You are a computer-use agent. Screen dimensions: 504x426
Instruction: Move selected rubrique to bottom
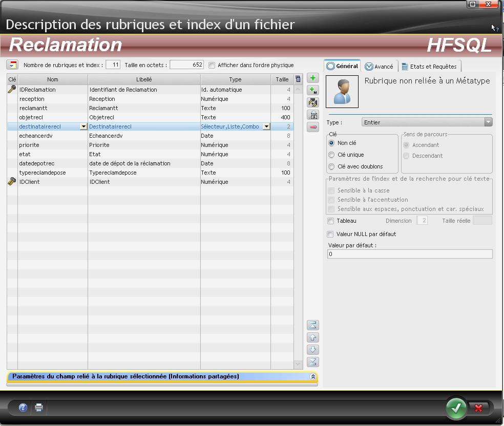pos(313,362)
